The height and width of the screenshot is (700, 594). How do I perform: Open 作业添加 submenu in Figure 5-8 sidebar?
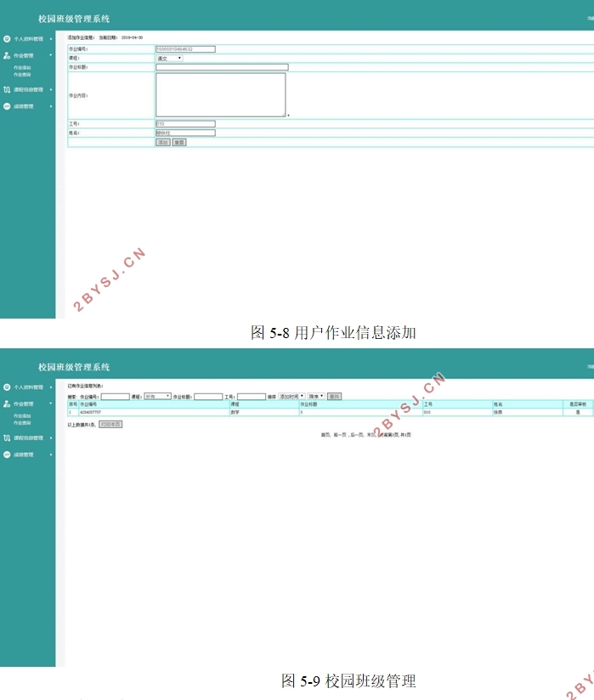(x=22, y=68)
